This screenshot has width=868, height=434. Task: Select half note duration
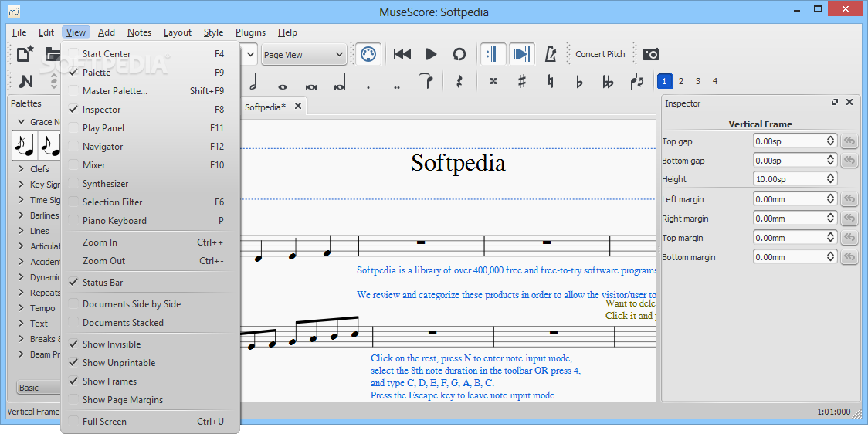[x=253, y=81]
